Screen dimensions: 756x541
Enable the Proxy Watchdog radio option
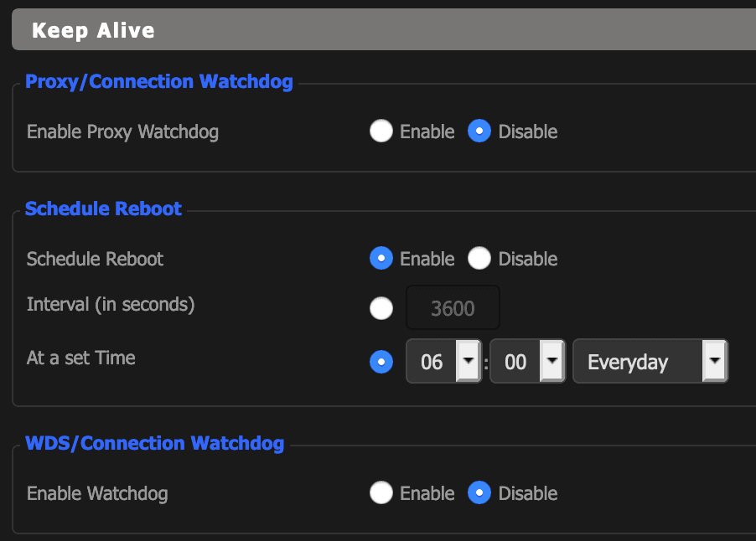click(381, 131)
